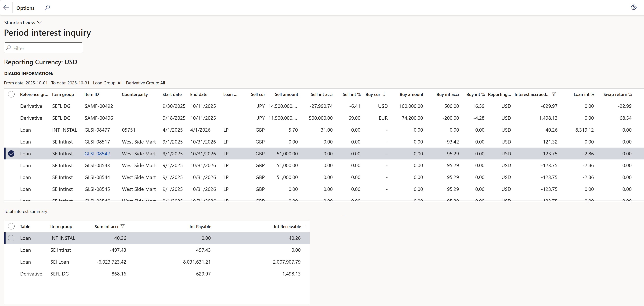Image resolution: width=644 pixels, height=306 pixels.
Task: Click filter icon on Interest accrued column
Action: [x=554, y=94]
